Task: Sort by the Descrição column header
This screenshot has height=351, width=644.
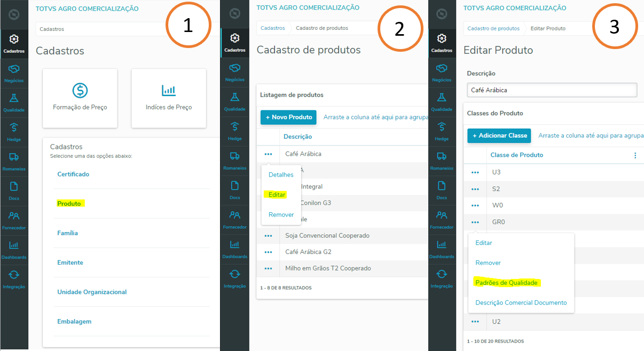Action: point(298,137)
